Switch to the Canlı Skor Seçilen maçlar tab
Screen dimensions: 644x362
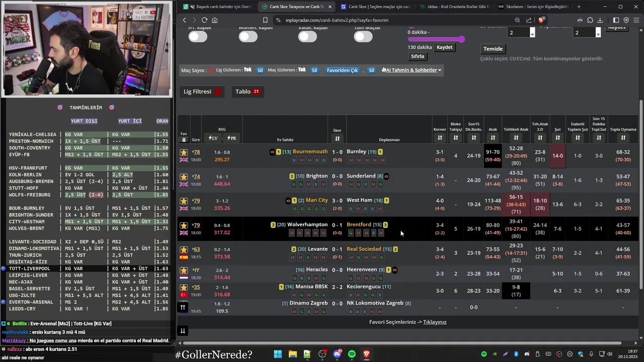[376, 7]
